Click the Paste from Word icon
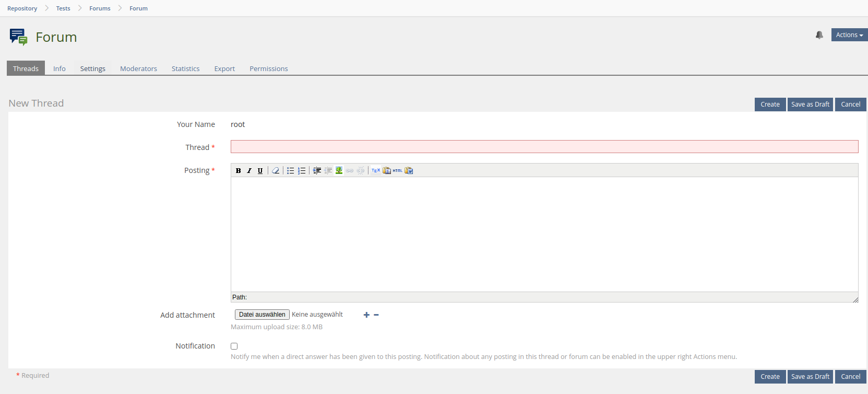 click(409, 171)
